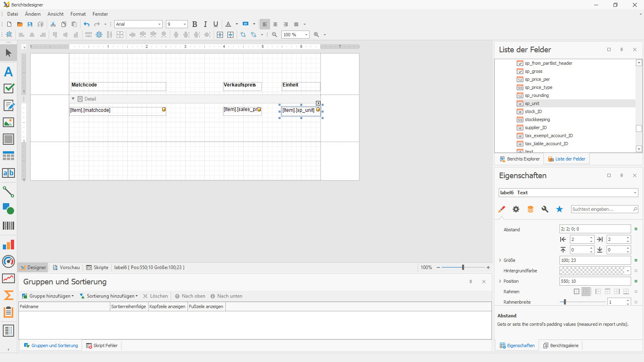Switch to Berichts Explorer tab

tap(520, 159)
